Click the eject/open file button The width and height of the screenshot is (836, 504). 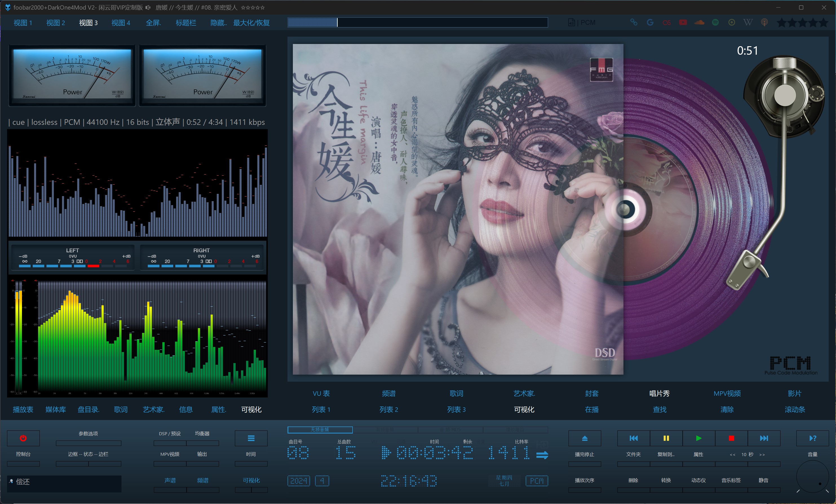click(585, 438)
